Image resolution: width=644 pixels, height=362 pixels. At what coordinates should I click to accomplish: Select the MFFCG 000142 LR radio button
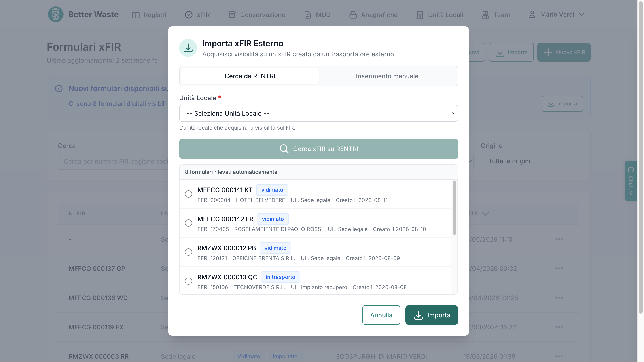pyautogui.click(x=189, y=223)
